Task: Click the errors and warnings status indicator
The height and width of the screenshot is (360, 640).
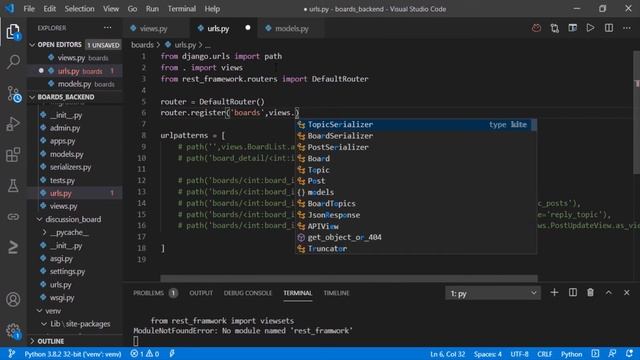Action: coord(145,354)
